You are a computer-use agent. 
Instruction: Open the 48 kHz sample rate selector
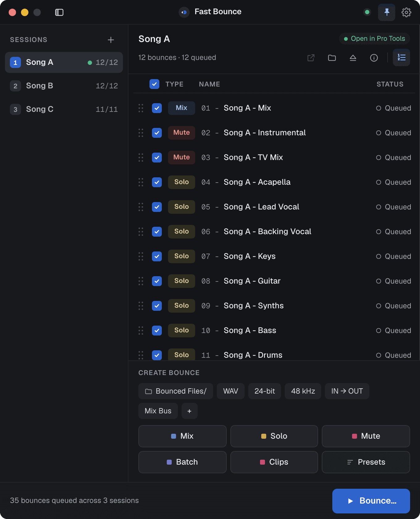point(303,391)
